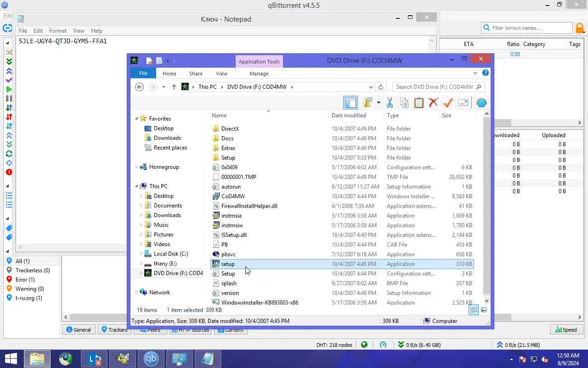
Task: Click the Filter torrent names field
Action: pos(526,28)
